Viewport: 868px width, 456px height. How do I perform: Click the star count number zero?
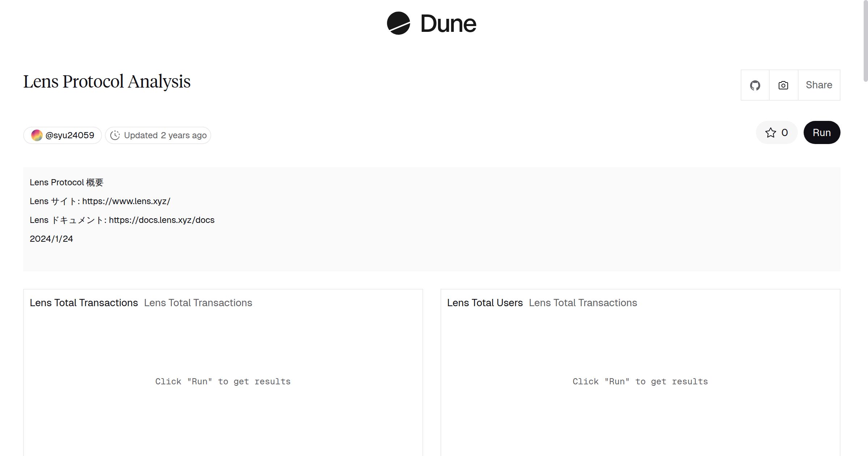point(784,132)
